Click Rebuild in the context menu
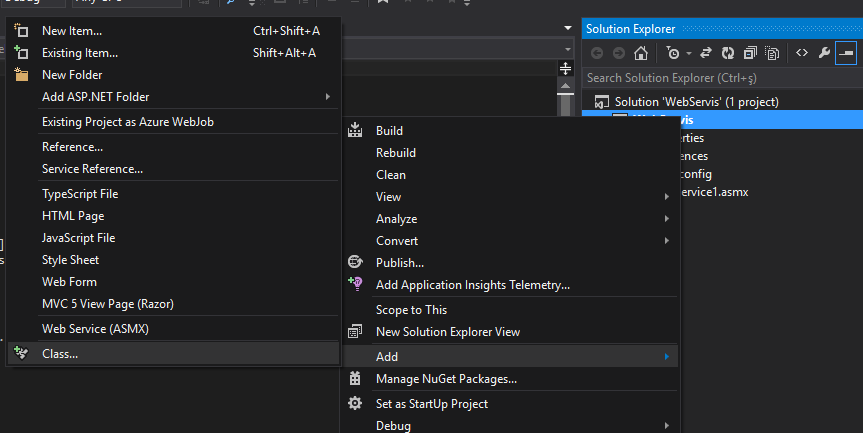 (x=510, y=153)
